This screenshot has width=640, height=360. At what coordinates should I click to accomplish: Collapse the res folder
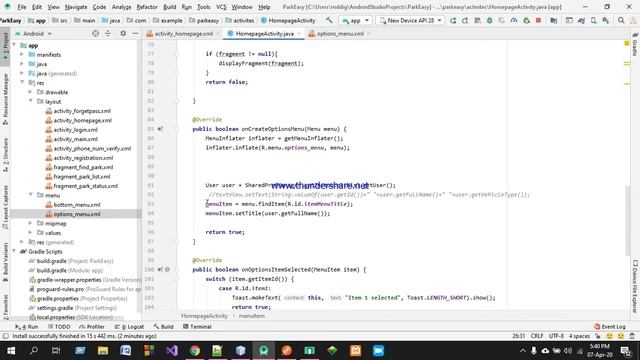[x=22, y=82]
